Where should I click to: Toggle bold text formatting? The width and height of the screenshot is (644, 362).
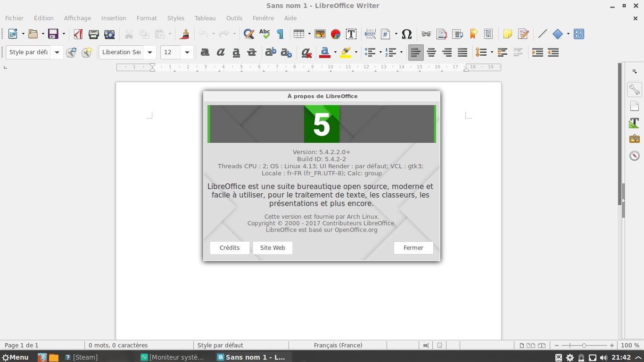coord(205,52)
